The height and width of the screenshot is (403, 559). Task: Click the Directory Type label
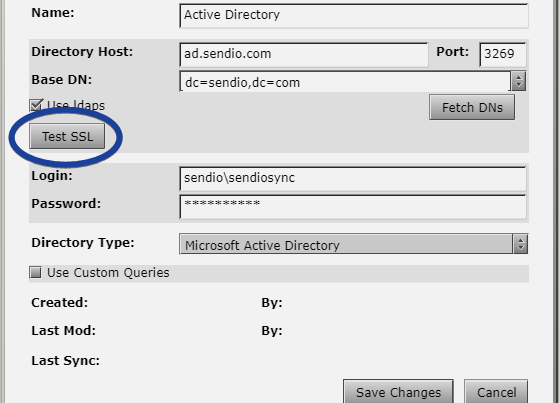pyautogui.click(x=83, y=243)
